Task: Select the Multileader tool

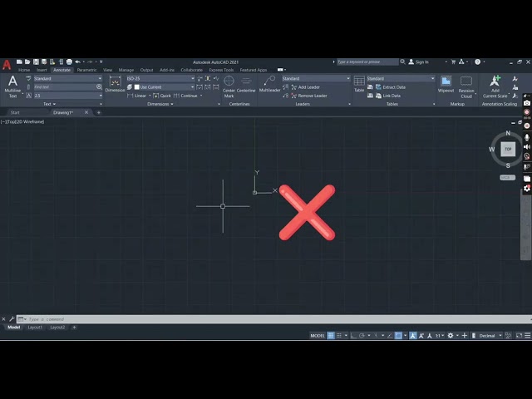Action: 269,84
